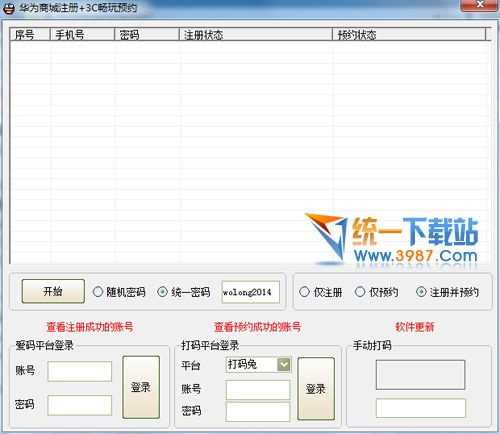Click the 手机号 column header
The width and height of the screenshot is (500, 434).
(82, 35)
